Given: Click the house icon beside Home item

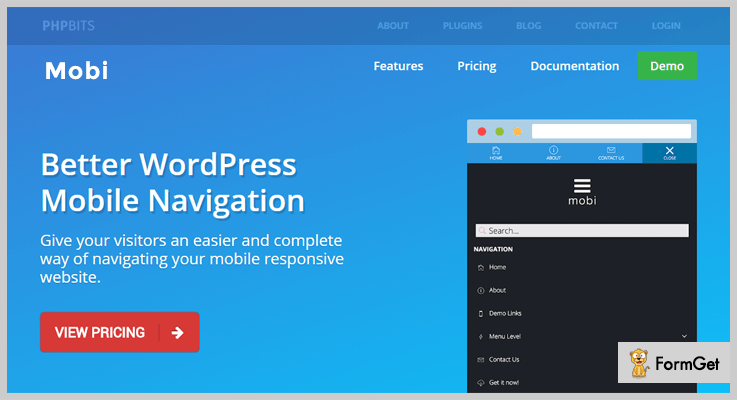Looking at the screenshot, I should coord(480,267).
